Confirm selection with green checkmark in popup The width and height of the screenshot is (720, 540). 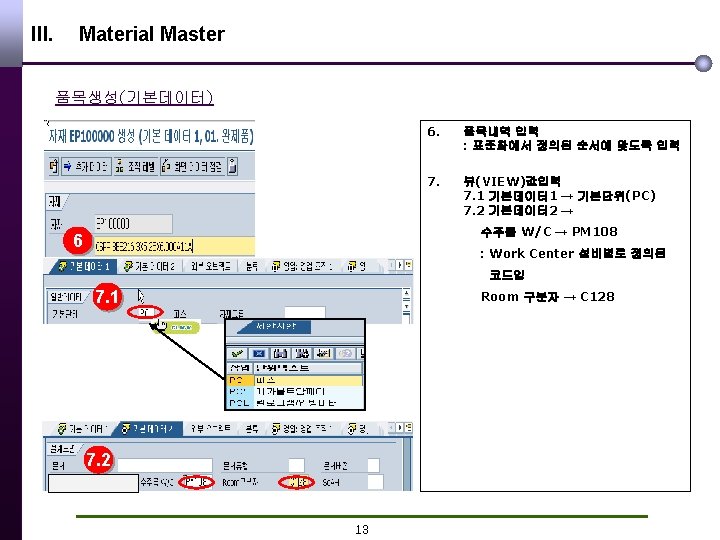click(237, 354)
